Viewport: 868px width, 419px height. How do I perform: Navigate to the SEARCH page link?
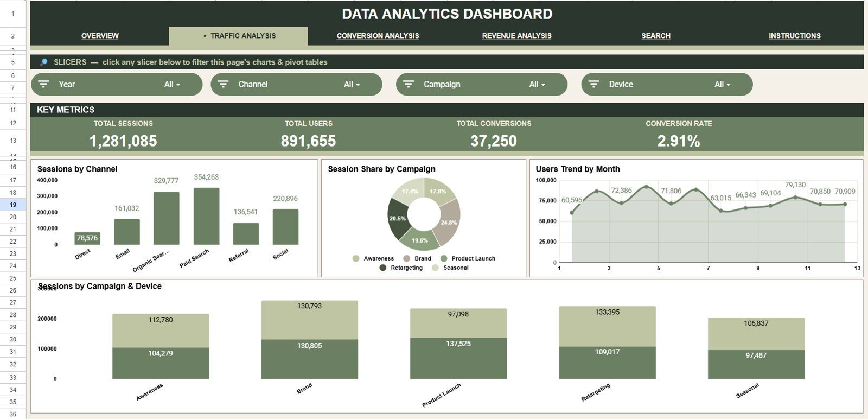[x=656, y=36]
